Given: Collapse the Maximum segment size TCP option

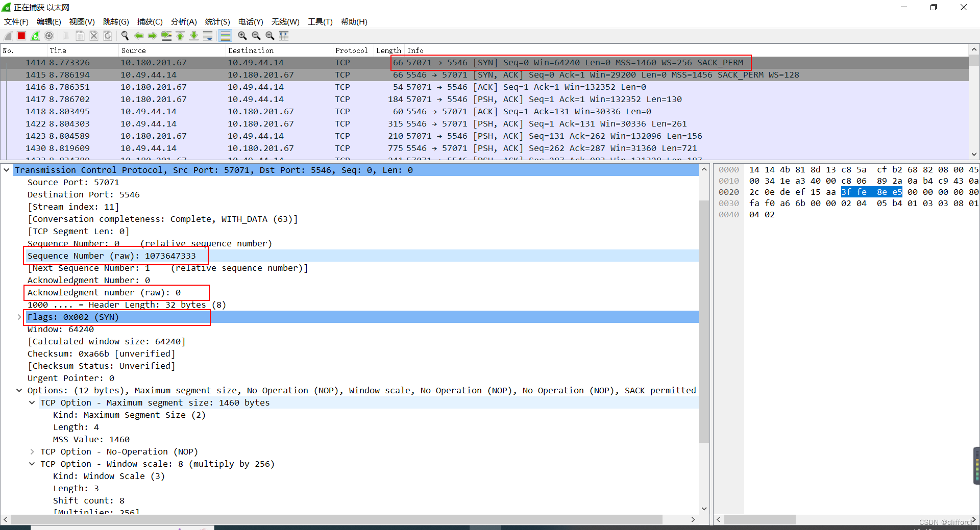Looking at the screenshot, I should click(32, 403).
